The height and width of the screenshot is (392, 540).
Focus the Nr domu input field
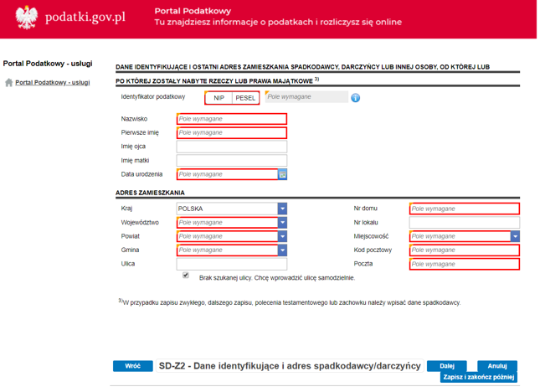465,209
